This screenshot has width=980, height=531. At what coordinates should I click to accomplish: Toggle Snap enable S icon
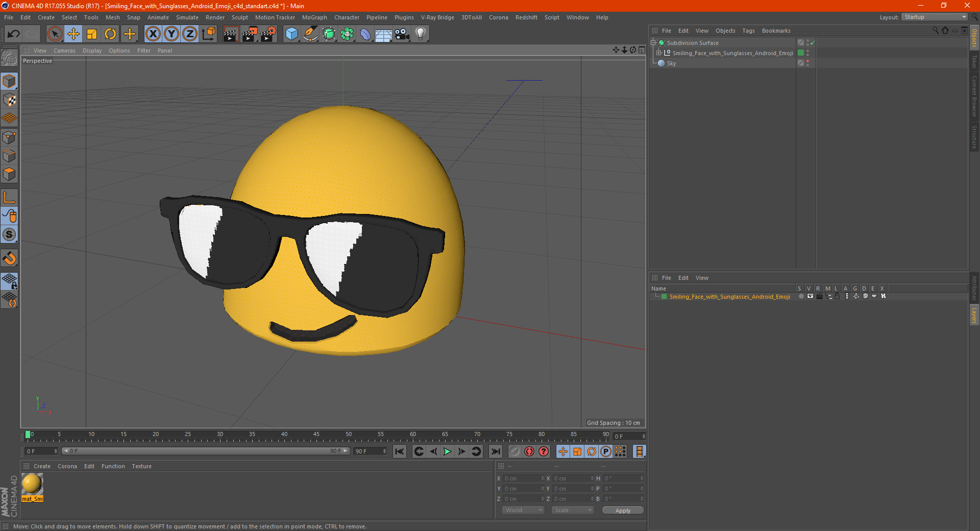[x=9, y=234]
